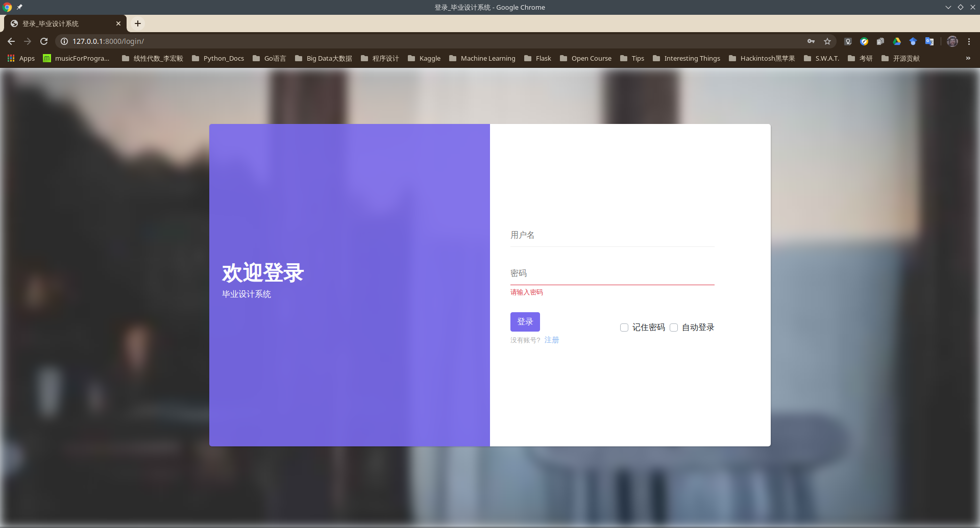Click the 欢迎登录 heading
This screenshot has width=980, height=528.
pyautogui.click(x=263, y=273)
